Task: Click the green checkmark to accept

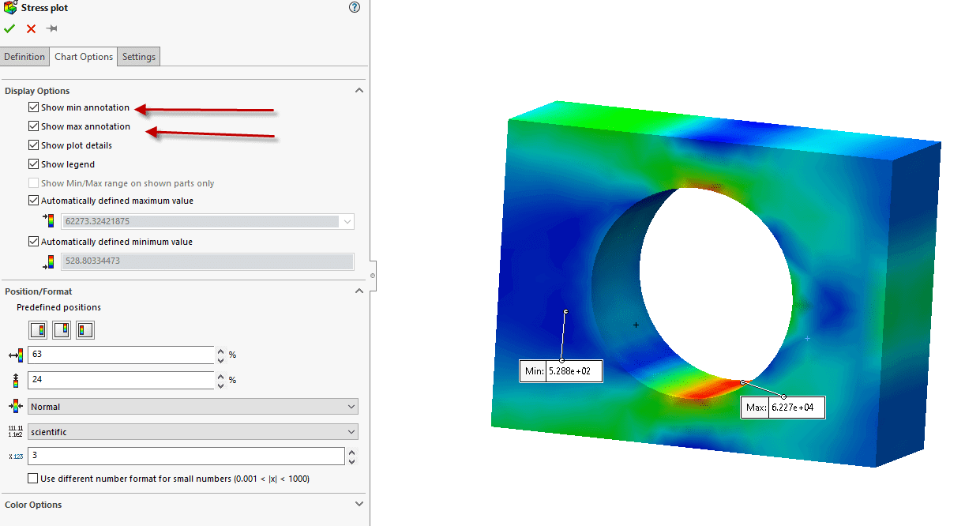Action: pyautogui.click(x=9, y=29)
